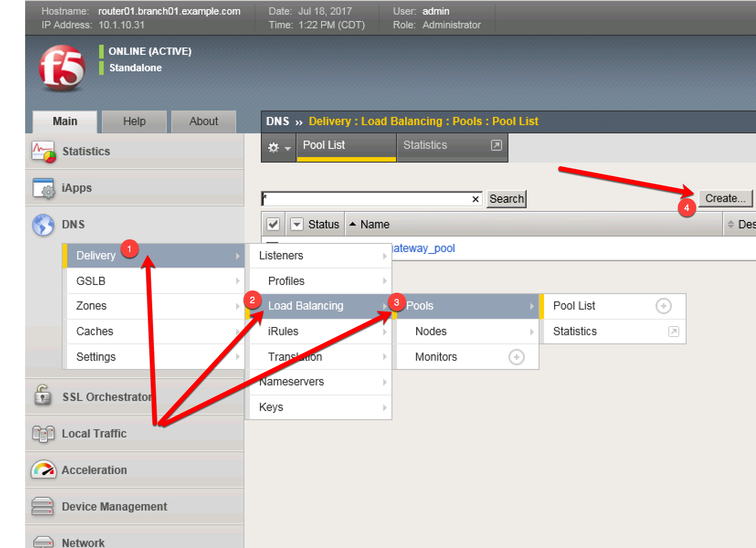
Task: Open the SSL Orchestrator section
Action: click(x=134, y=396)
